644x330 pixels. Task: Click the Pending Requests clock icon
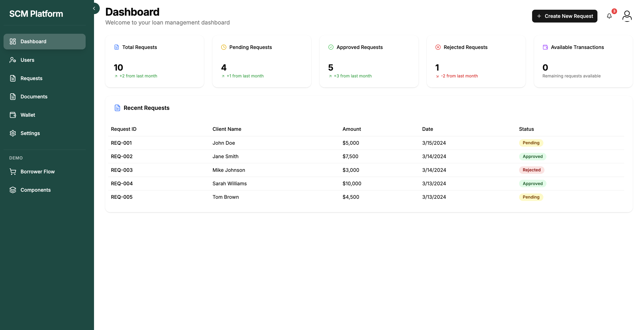click(224, 47)
